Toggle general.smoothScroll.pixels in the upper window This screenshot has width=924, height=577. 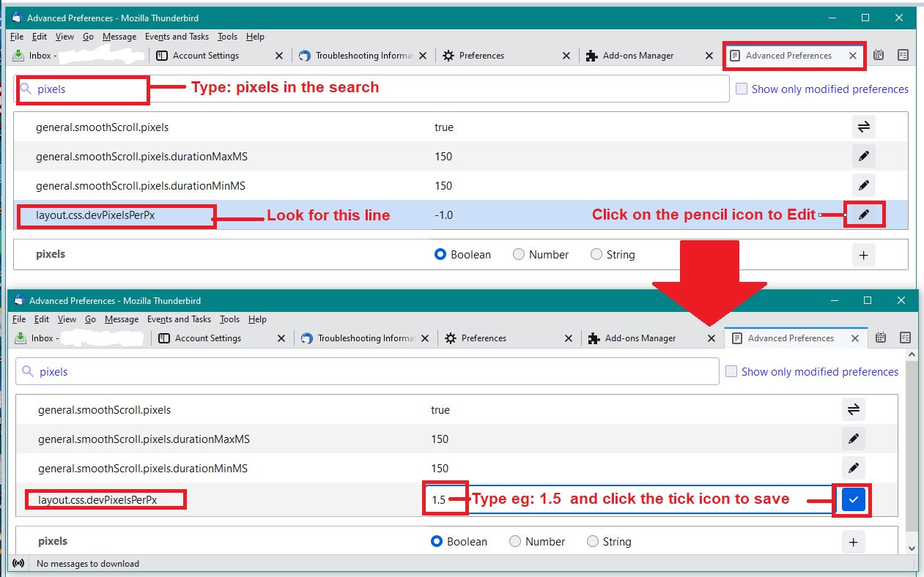coord(864,127)
